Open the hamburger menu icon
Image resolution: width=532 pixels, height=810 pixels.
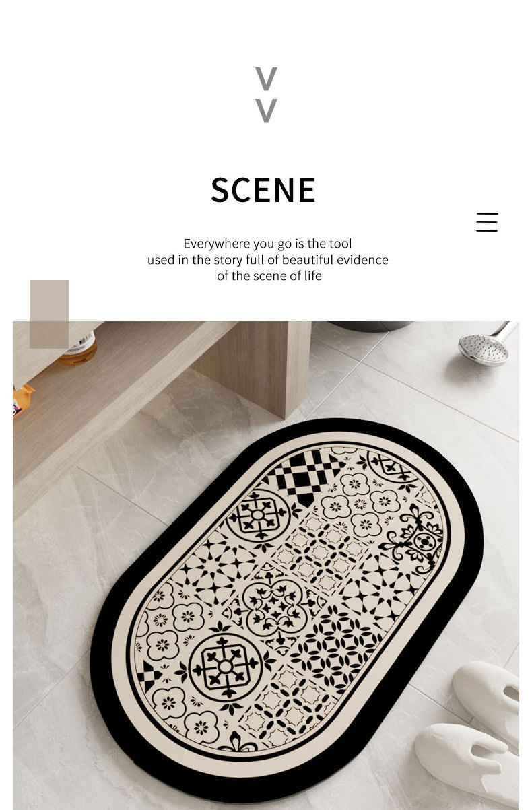(487, 222)
